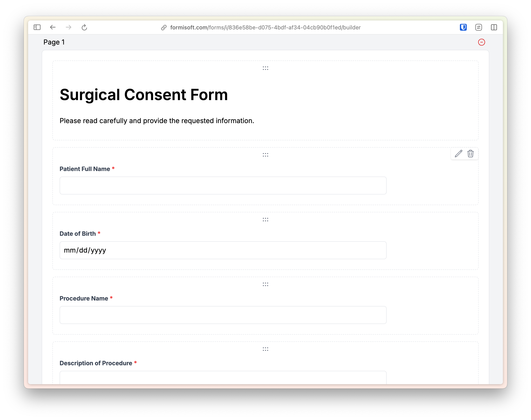Grab the drag handle above the form title
The width and height of the screenshot is (531, 420).
(x=265, y=68)
